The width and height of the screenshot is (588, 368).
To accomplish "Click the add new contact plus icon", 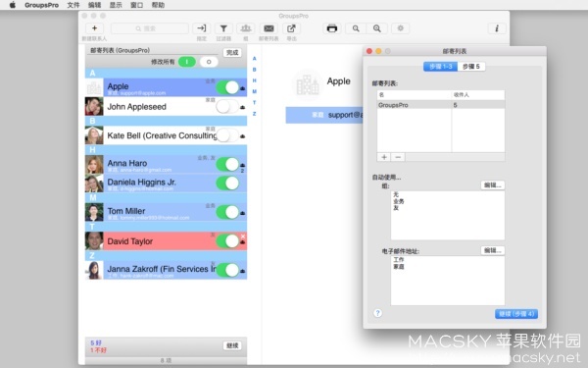I will 94,28.
